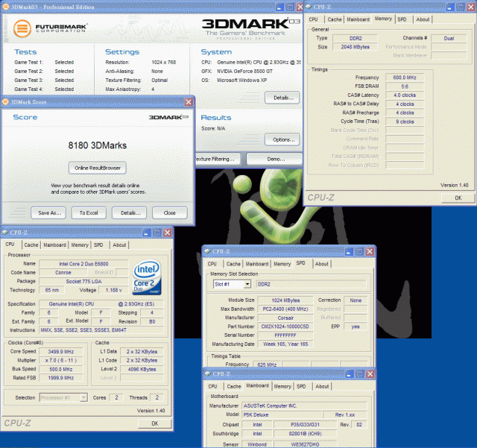Click the 2048 MBytes size field
477x448 pixels.
[355, 47]
